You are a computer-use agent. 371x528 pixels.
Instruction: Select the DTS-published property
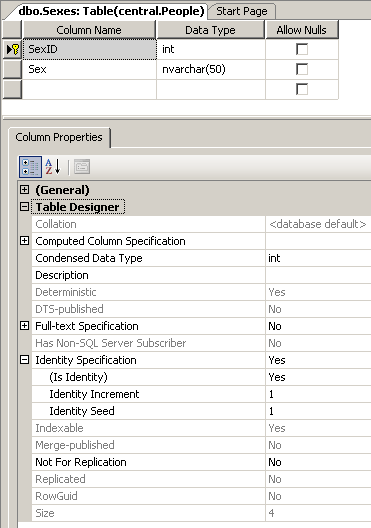pos(148,309)
